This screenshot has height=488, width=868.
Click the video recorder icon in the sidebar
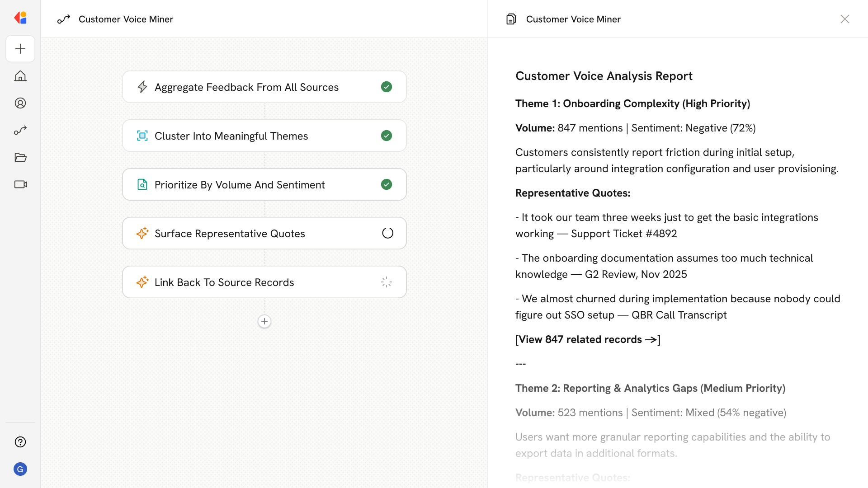(20, 184)
